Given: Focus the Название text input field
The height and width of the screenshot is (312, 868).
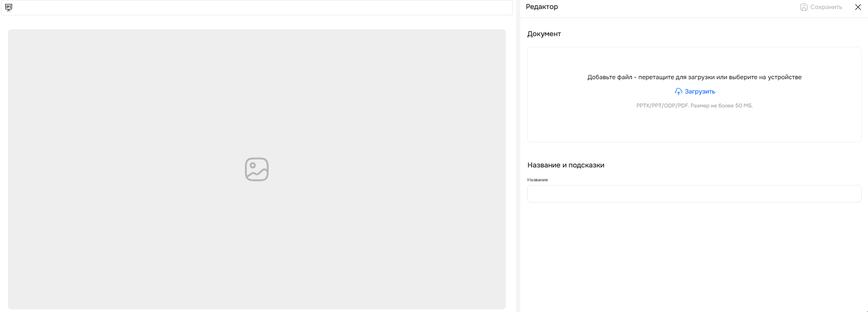Looking at the screenshot, I should (694, 193).
